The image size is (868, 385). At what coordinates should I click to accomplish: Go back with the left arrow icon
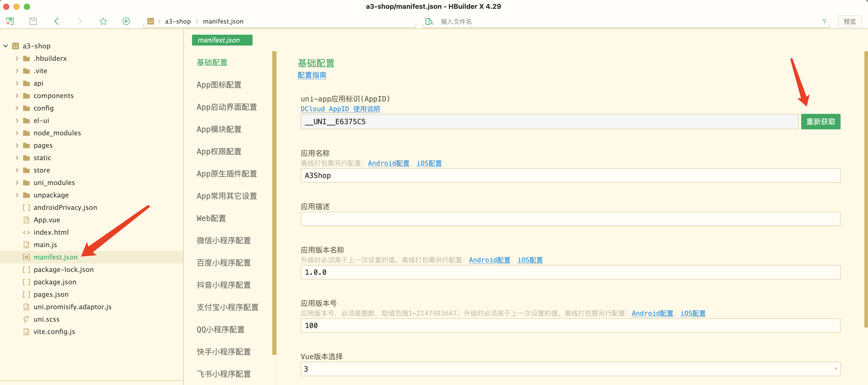56,21
